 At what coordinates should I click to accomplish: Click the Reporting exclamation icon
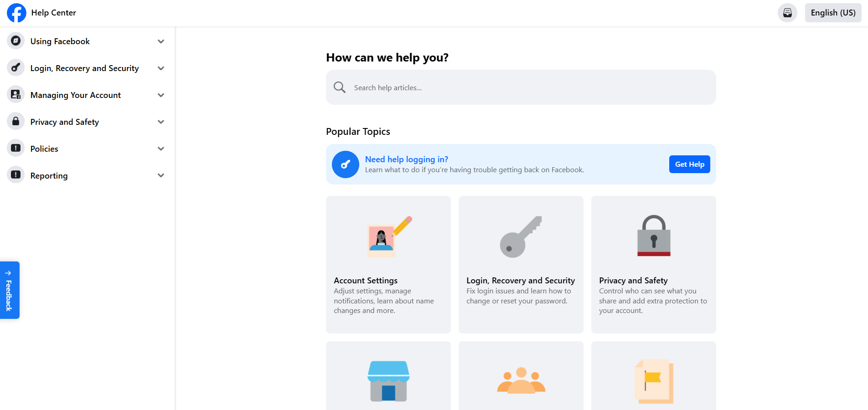[x=15, y=175]
